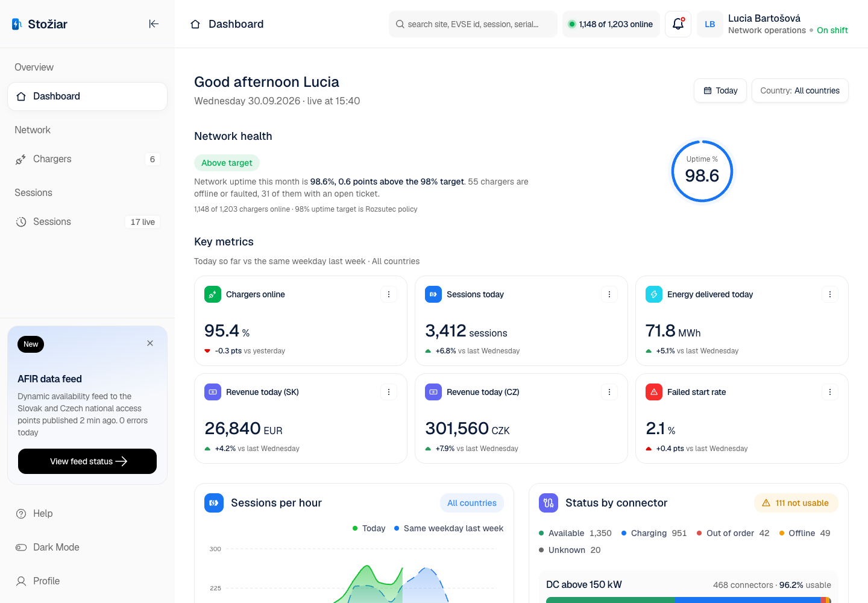Image resolution: width=868 pixels, height=603 pixels.
Task: Open the notifications bell
Action: (678, 24)
